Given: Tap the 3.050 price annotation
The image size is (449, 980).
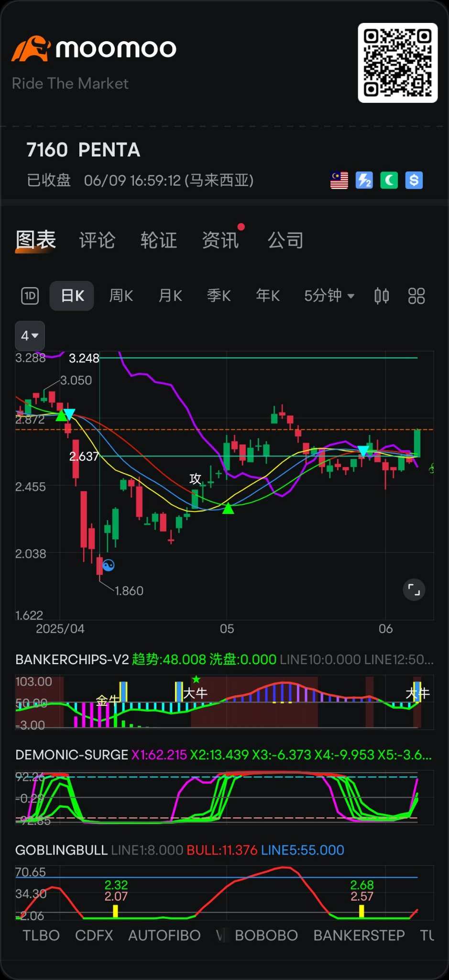Looking at the screenshot, I should tap(76, 380).
